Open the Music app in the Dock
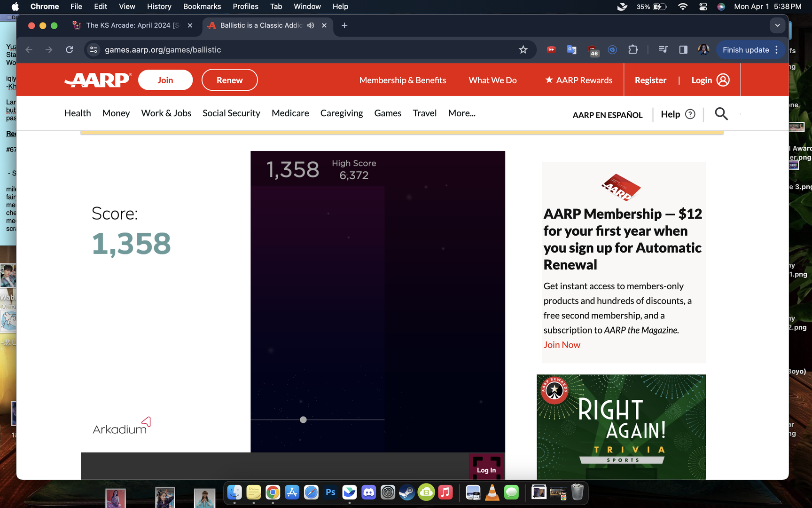Image resolution: width=812 pixels, height=508 pixels. click(x=445, y=492)
